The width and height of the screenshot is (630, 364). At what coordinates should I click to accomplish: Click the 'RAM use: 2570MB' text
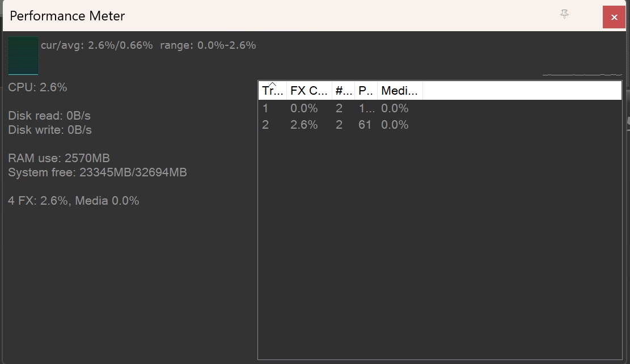(x=59, y=158)
